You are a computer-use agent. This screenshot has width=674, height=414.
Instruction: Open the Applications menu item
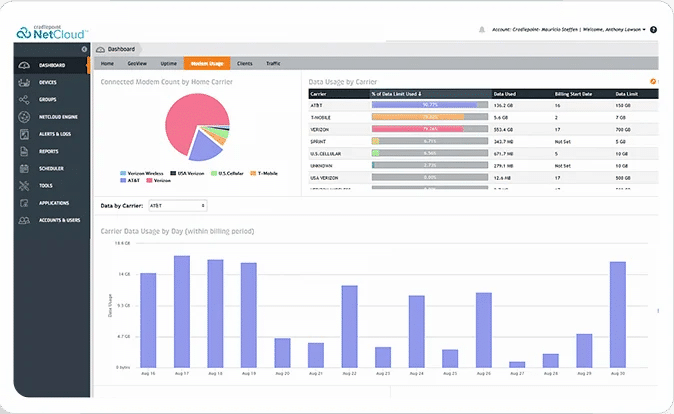click(x=54, y=203)
